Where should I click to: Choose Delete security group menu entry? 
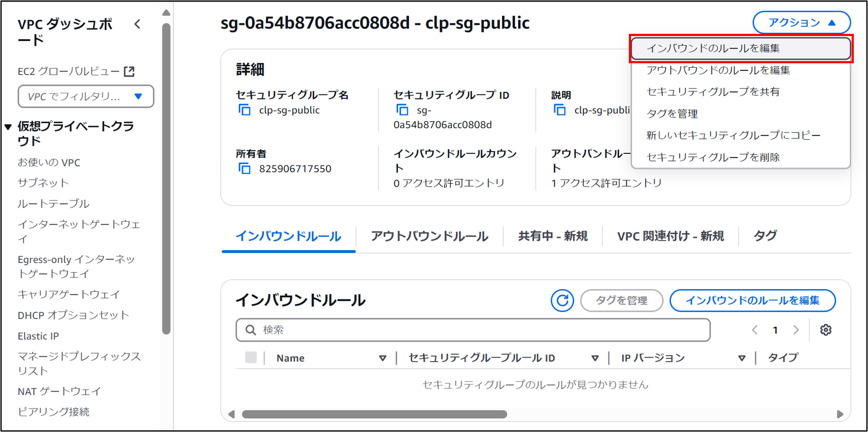[x=712, y=157]
